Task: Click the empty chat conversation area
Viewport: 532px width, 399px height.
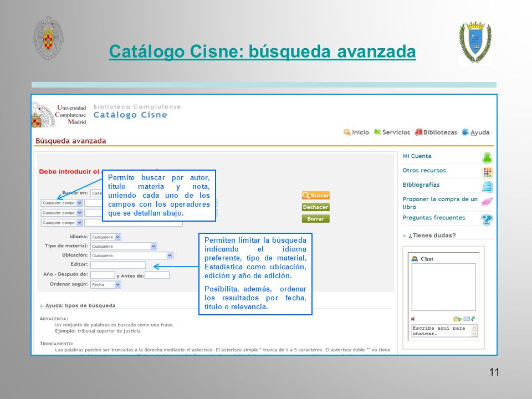Action: click(444, 287)
